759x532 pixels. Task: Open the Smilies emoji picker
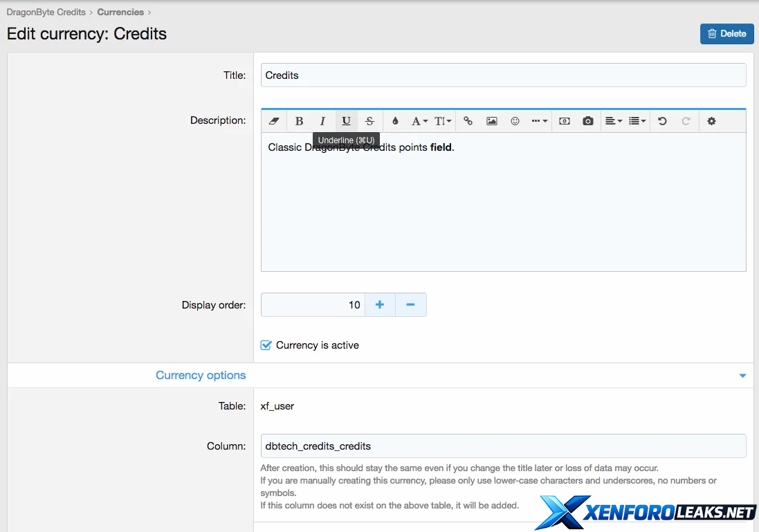point(515,121)
